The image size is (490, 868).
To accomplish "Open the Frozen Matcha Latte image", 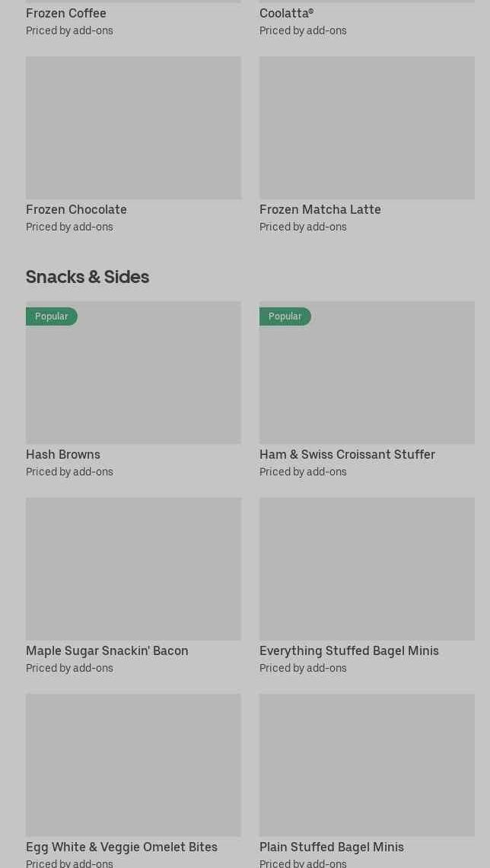I will pos(367,128).
